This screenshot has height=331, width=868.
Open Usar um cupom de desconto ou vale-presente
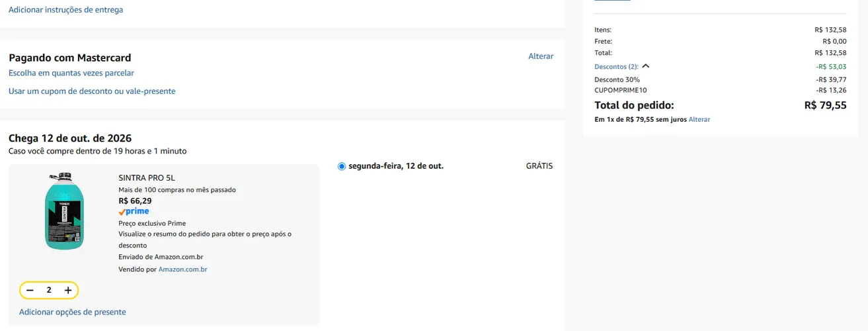(x=92, y=91)
